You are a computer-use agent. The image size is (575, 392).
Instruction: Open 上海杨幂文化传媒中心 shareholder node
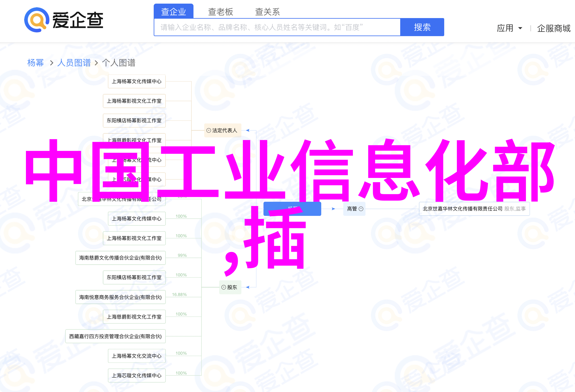[x=137, y=219]
